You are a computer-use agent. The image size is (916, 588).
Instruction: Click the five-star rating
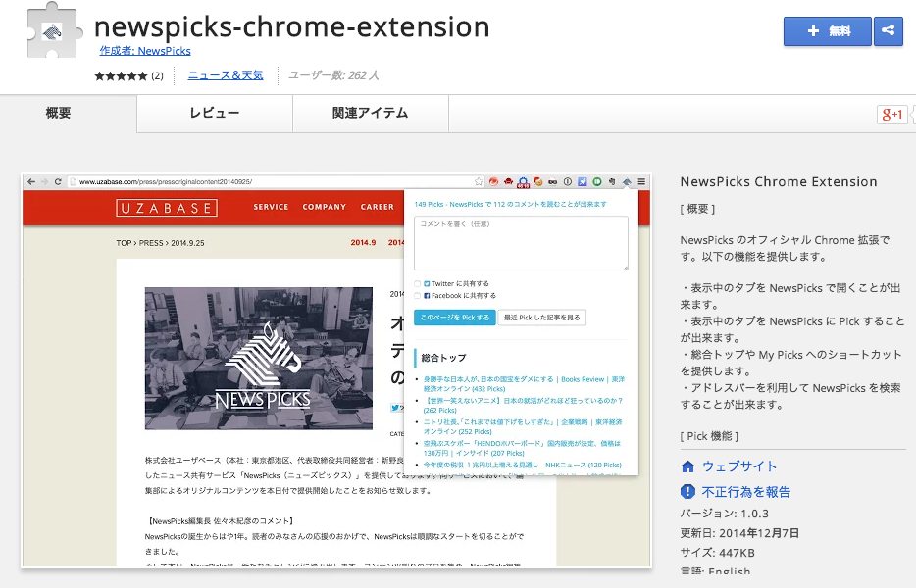121,75
